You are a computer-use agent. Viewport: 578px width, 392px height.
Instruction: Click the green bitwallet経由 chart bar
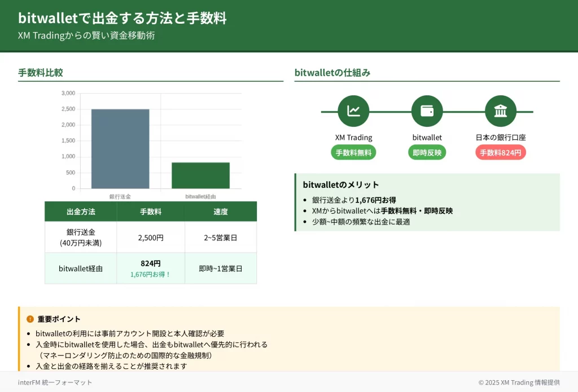(200, 175)
